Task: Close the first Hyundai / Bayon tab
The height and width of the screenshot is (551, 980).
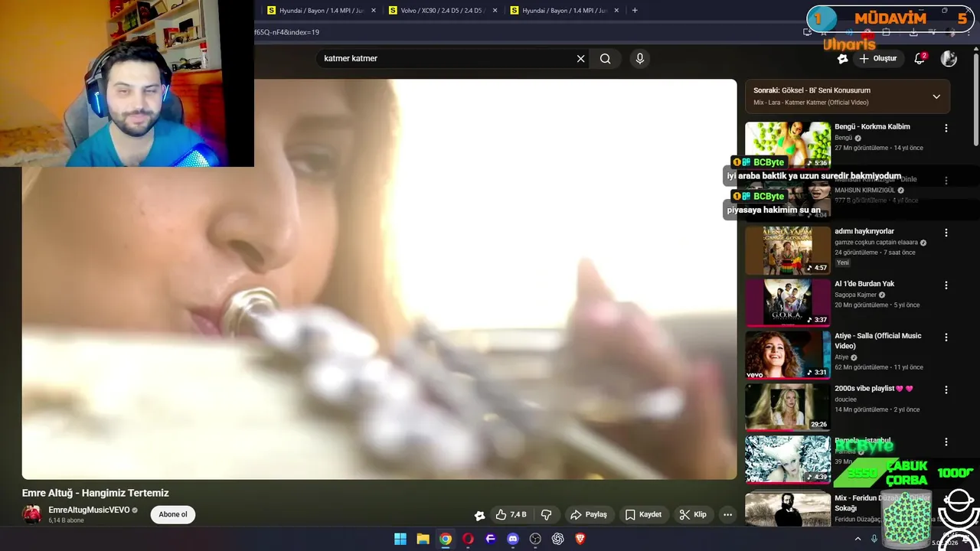Action: point(373,11)
